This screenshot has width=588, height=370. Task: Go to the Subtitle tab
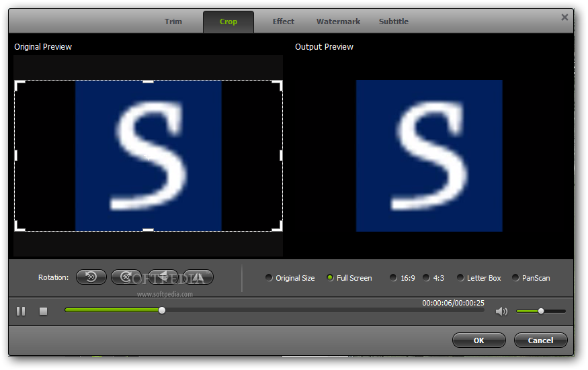tap(394, 21)
